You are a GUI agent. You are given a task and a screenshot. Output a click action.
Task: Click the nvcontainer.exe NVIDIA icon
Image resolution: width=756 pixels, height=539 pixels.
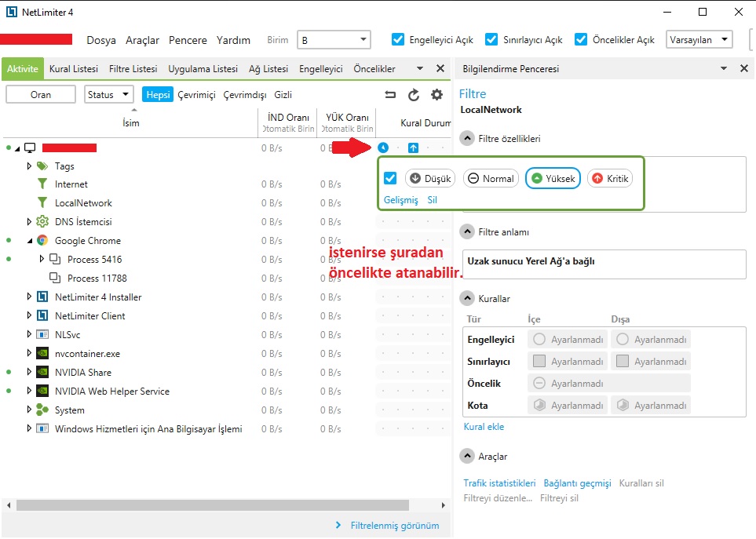[42, 354]
